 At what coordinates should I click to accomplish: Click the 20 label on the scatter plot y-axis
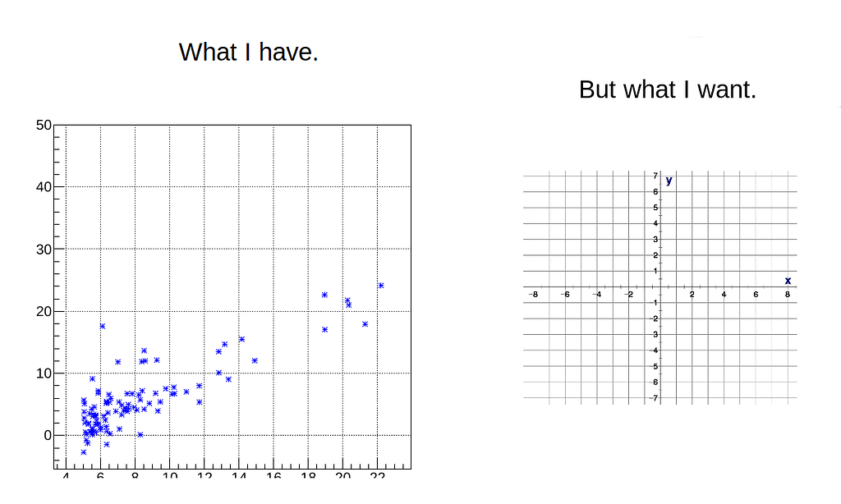44,311
